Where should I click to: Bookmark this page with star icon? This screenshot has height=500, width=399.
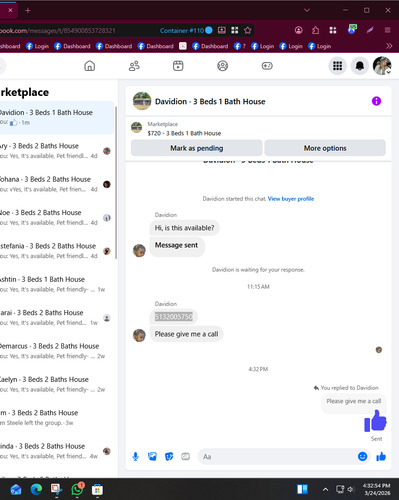pyautogui.click(x=247, y=30)
